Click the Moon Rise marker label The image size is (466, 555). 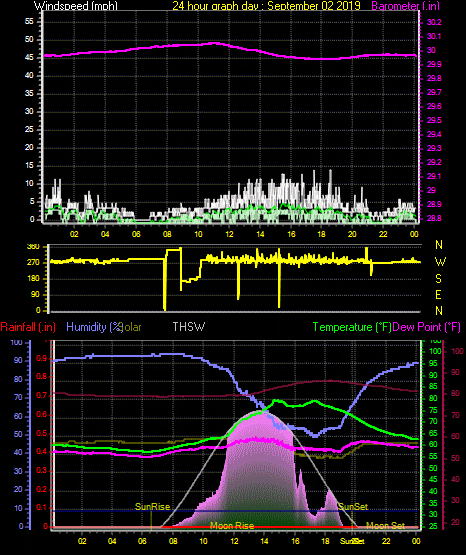232,526
